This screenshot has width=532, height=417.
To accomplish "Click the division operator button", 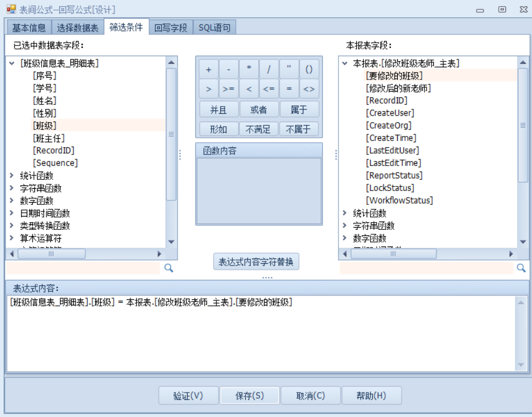I will pos(269,69).
